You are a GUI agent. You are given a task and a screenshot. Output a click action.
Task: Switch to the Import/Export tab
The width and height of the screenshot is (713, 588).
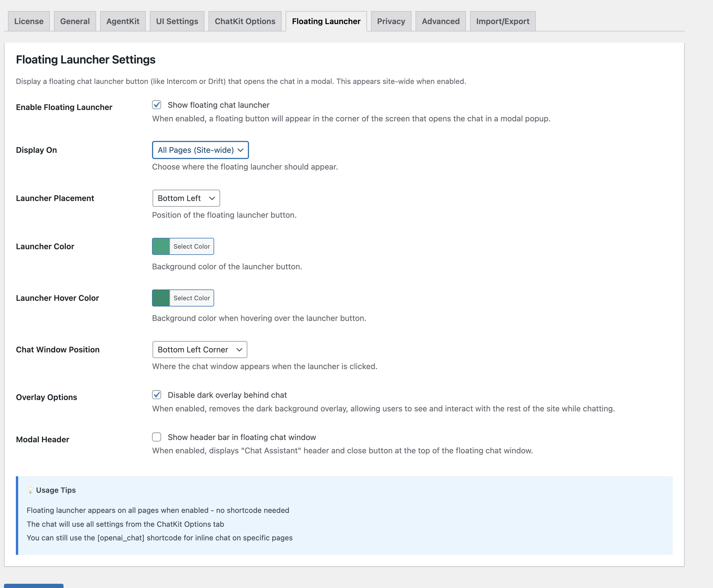coord(502,21)
